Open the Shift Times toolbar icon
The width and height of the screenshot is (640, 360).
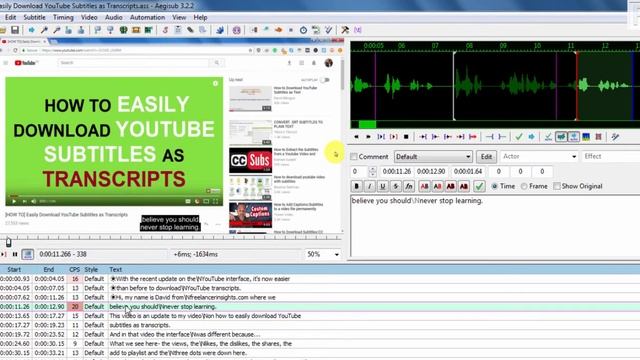(254, 30)
